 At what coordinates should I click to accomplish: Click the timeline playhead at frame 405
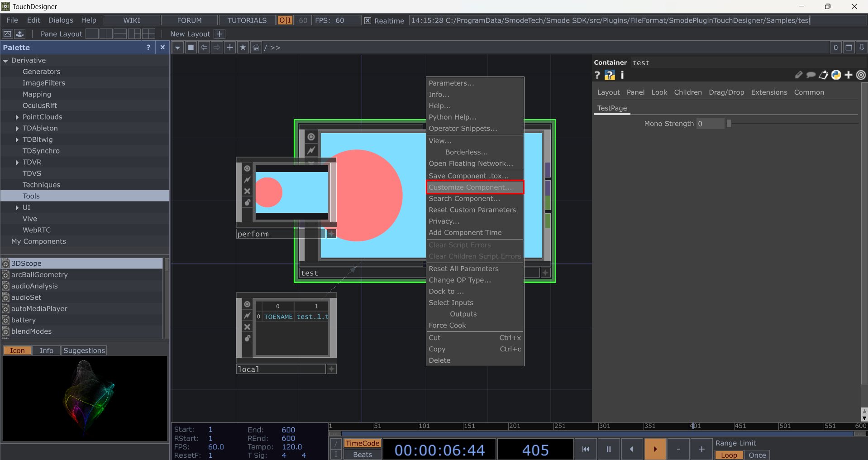692,426
